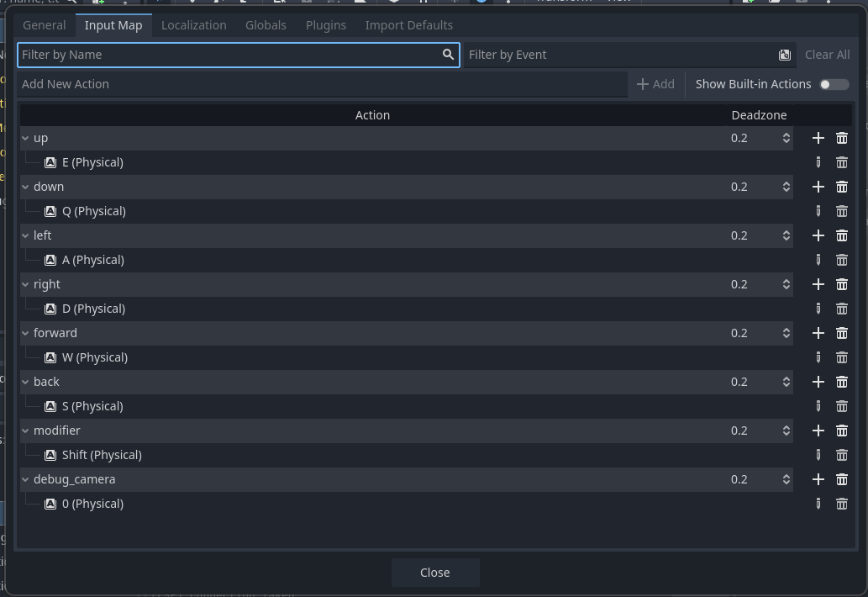This screenshot has width=868, height=597.
Task: Toggle Show Built-in Actions switch
Action: coord(834,84)
